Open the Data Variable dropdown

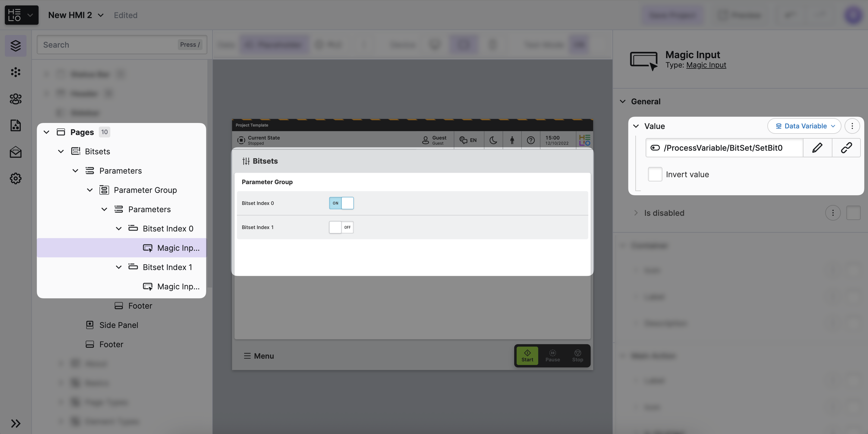coord(804,126)
